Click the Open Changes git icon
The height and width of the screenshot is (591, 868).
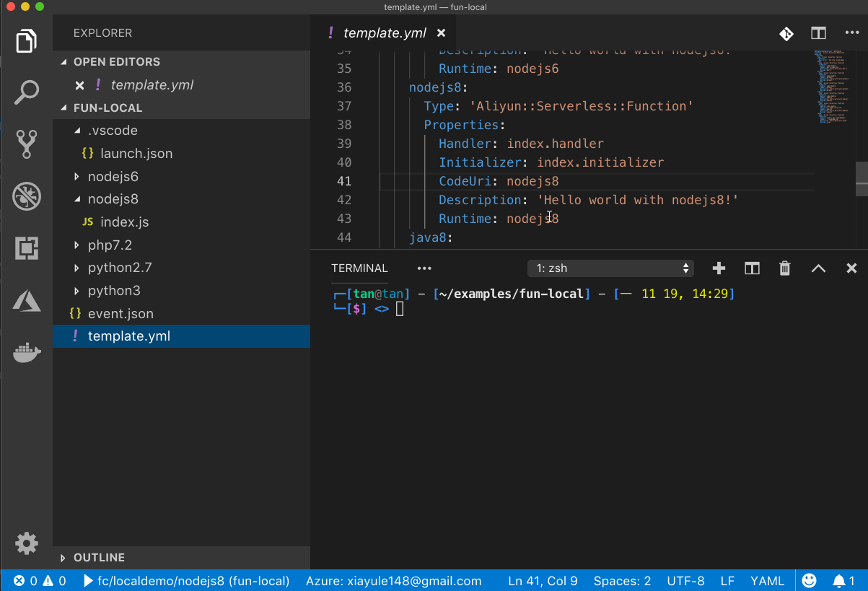pos(786,33)
